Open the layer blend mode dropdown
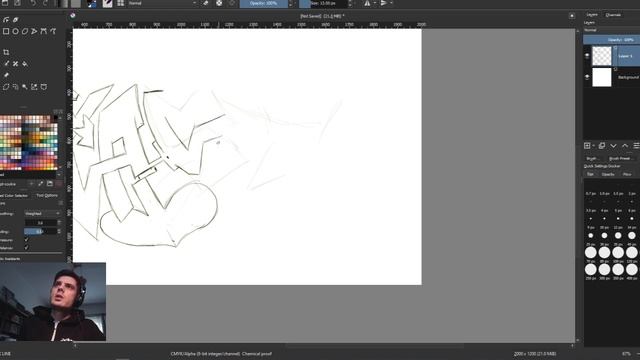This screenshot has width=640, height=360. (x=611, y=30)
